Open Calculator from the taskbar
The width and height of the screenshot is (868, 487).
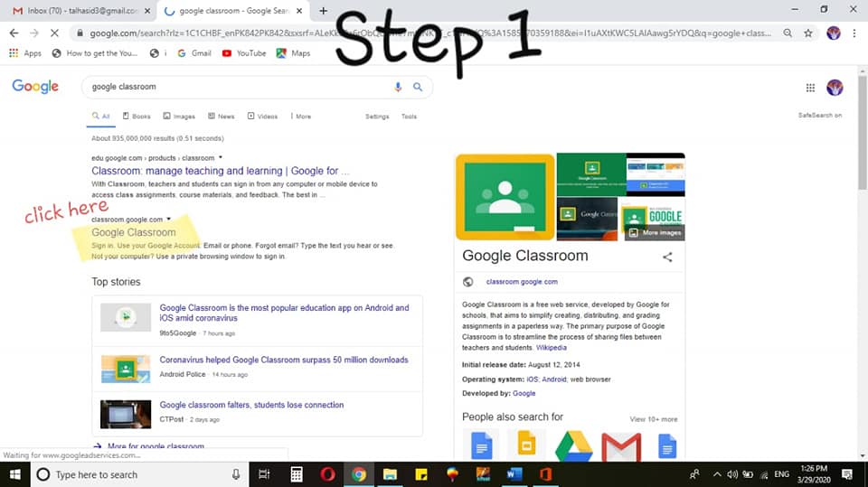[297, 475]
